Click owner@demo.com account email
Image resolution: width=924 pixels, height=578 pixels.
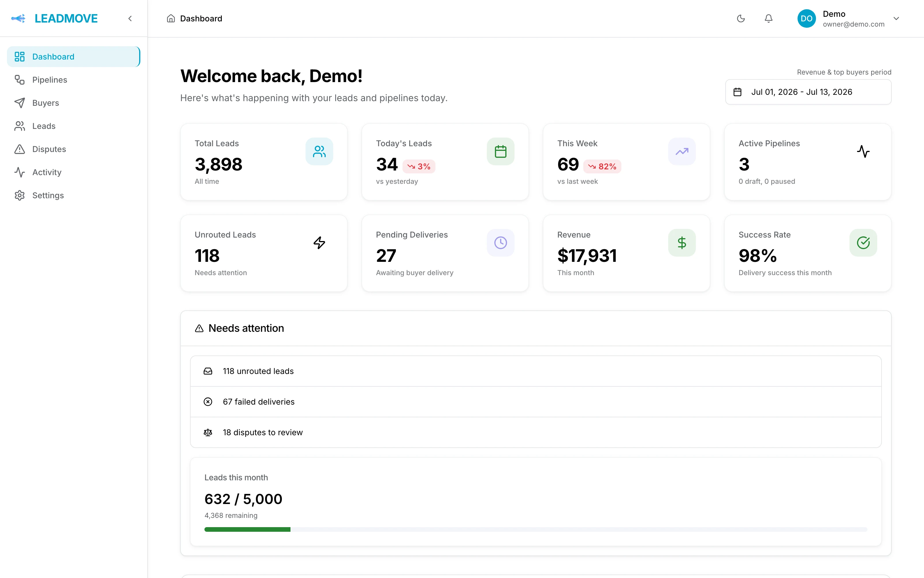(853, 24)
